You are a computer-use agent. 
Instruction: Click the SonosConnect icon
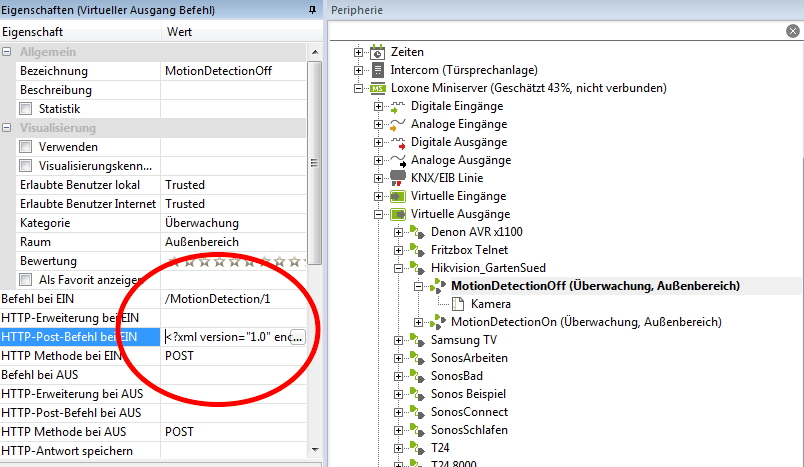(x=417, y=412)
